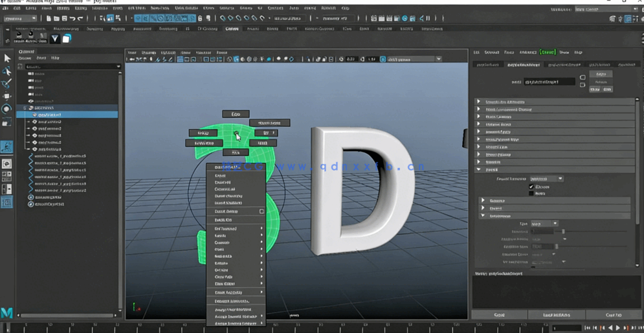Choose the Move tool in the left toolbox
644x333 pixels.
point(7,97)
